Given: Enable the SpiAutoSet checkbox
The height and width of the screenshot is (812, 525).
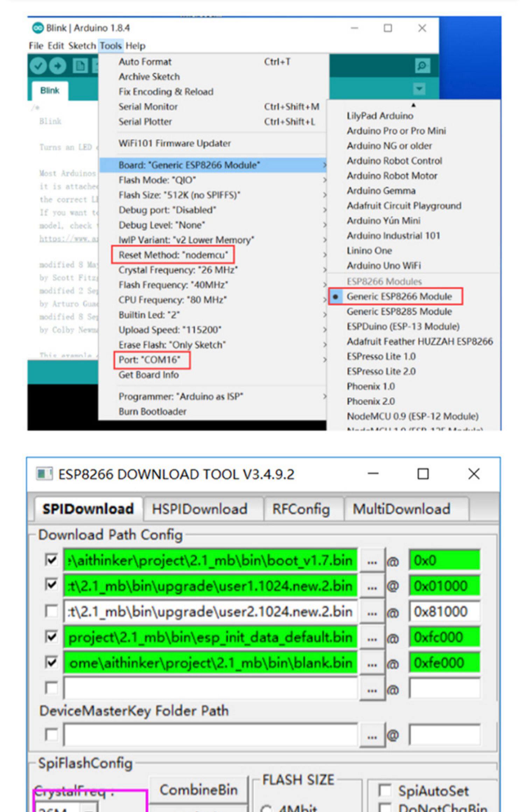Looking at the screenshot, I should tap(385, 790).
